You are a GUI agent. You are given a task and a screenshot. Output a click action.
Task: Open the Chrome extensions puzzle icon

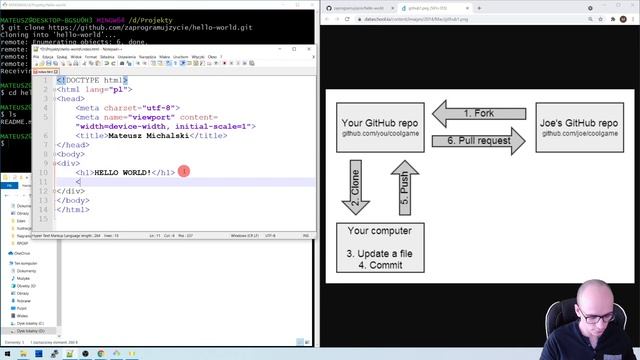613,19
